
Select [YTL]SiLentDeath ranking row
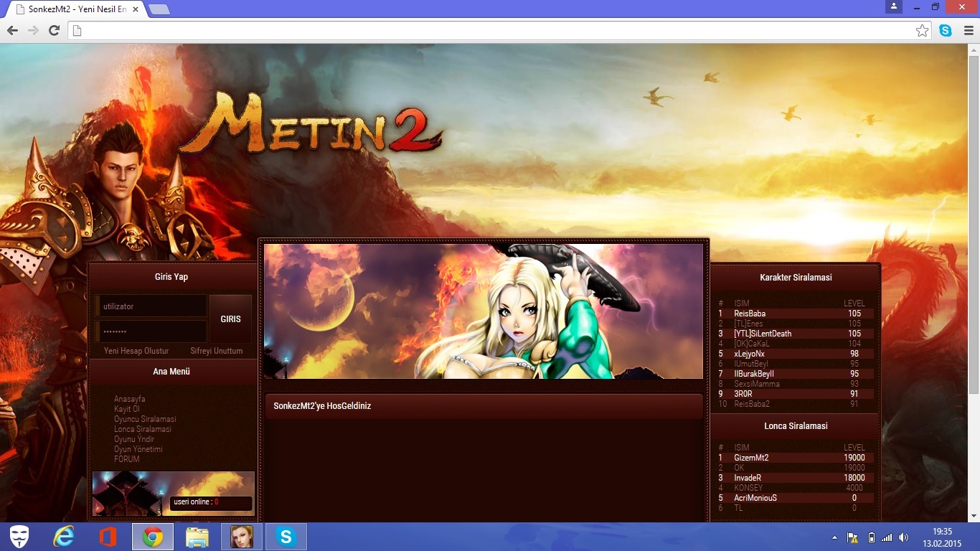(x=796, y=334)
